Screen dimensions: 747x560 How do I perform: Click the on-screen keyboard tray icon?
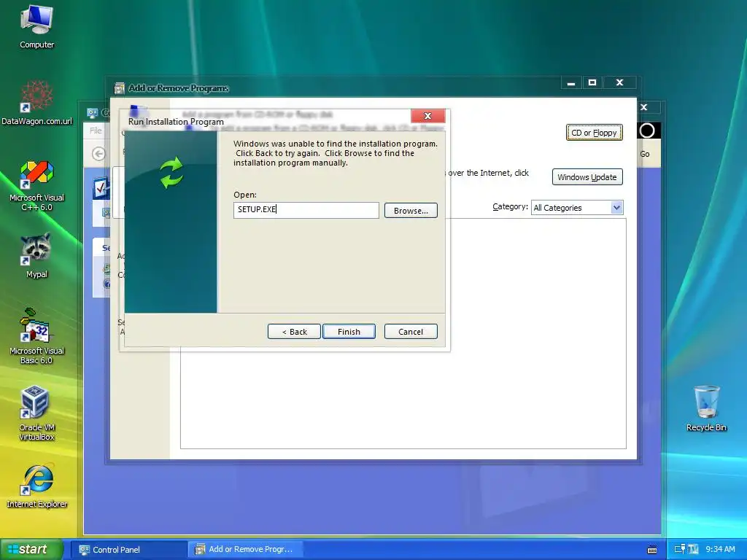pyautogui.click(x=652, y=550)
